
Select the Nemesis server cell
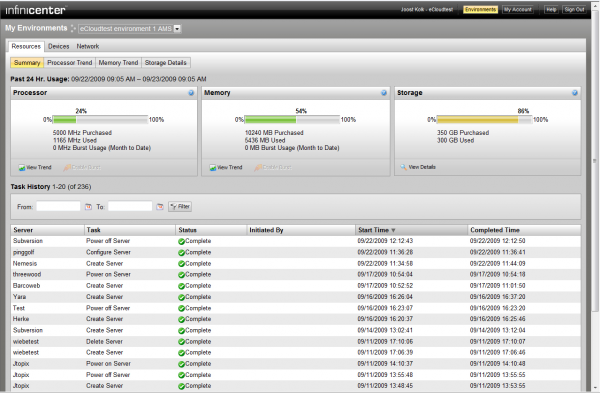click(x=25, y=264)
